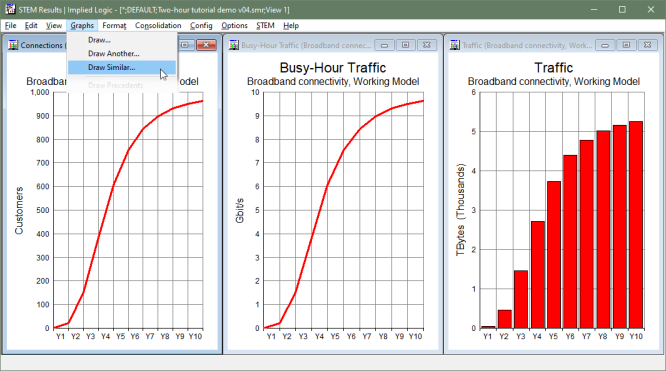Click the Y10 bar in Traffic chart
Screen dimensions: 666x371
coord(636,225)
